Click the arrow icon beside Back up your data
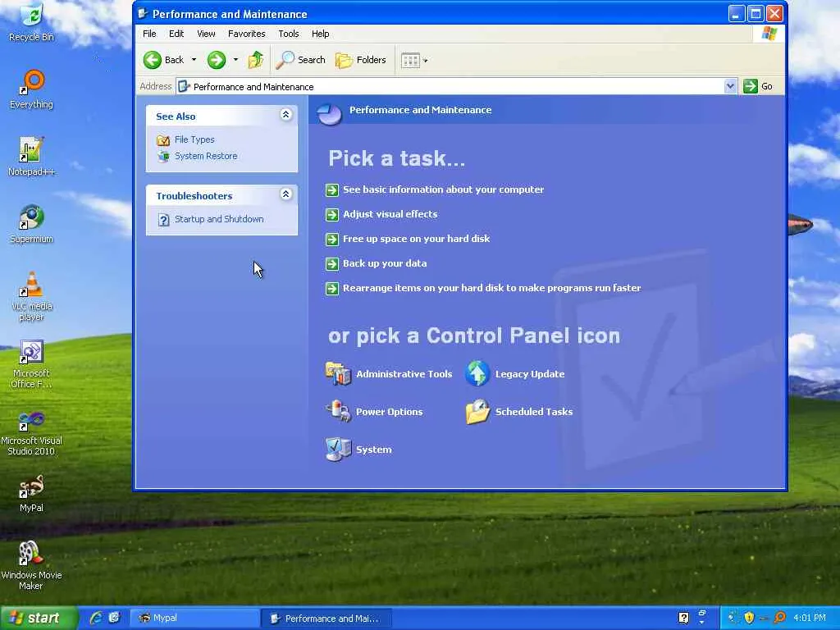 click(x=332, y=264)
